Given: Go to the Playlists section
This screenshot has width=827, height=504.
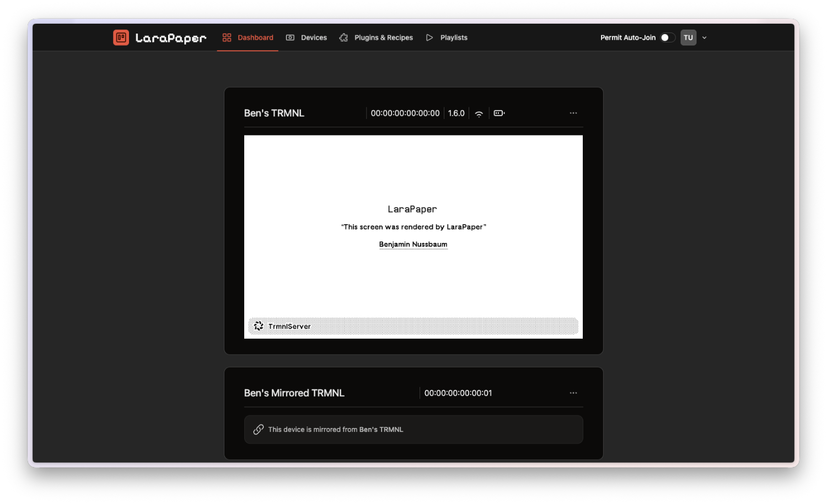Looking at the screenshot, I should (x=454, y=37).
